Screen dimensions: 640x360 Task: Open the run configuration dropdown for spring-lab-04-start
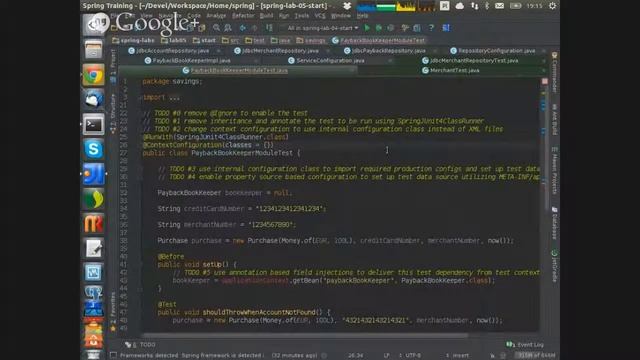tap(322, 28)
